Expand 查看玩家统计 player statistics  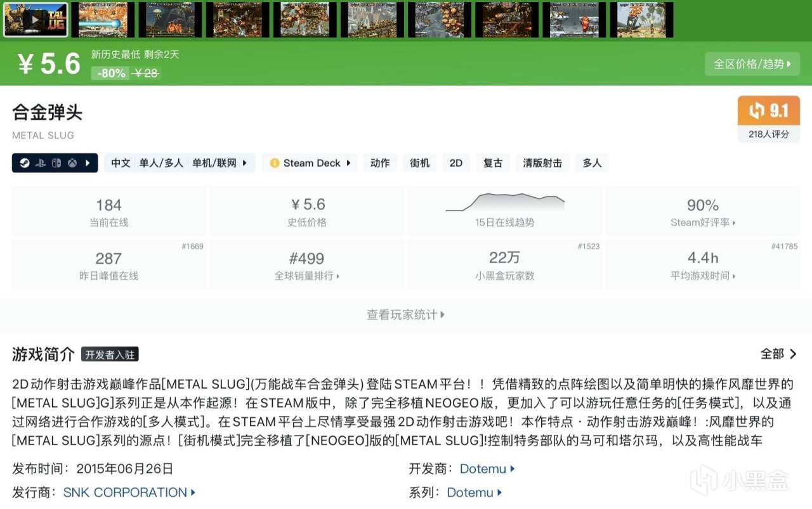[406, 314]
